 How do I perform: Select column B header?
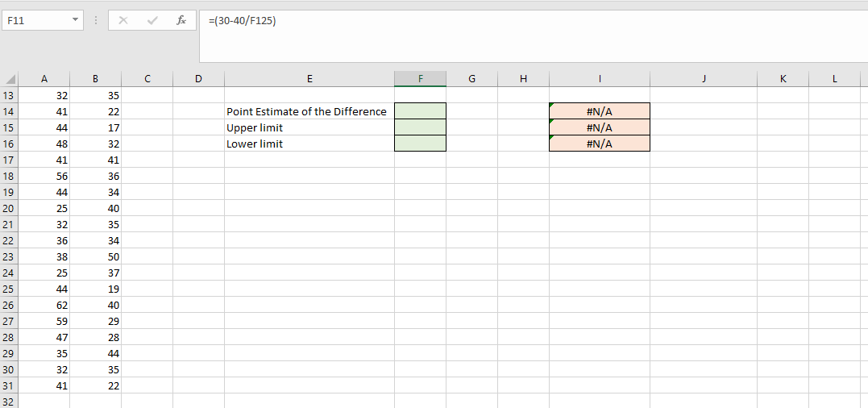tap(95, 79)
